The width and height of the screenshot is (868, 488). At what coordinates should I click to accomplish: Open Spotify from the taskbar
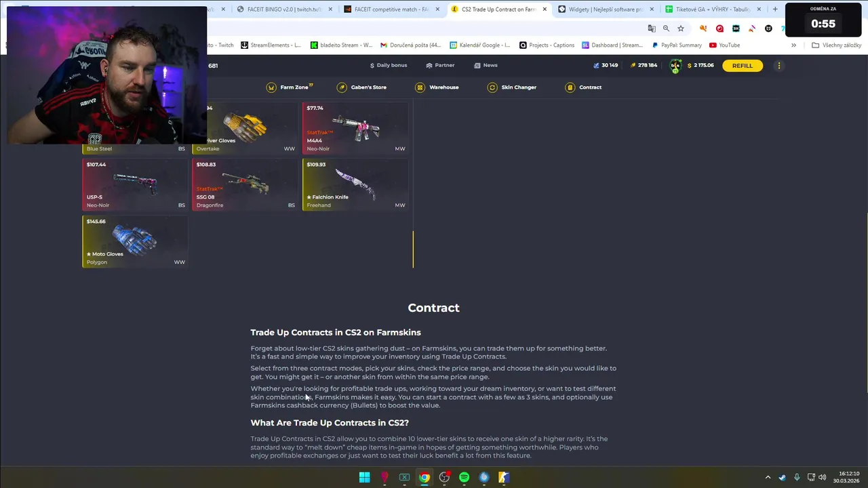[464, 477]
